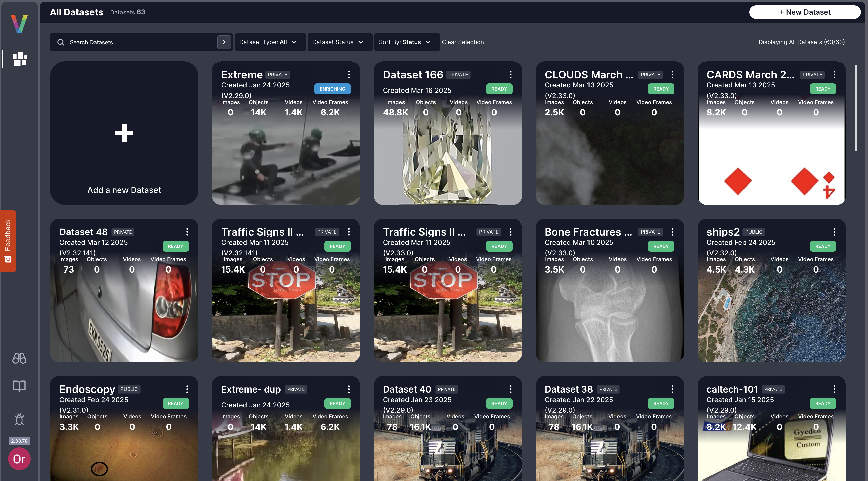The image size is (868, 481).
Task: Click the plus icon to add dataset
Action: (124, 133)
